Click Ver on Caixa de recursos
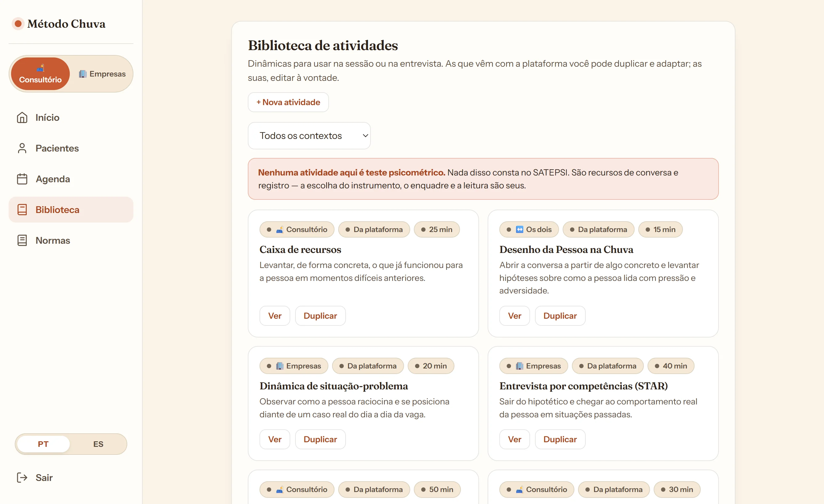The image size is (824, 504). [275, 316]
